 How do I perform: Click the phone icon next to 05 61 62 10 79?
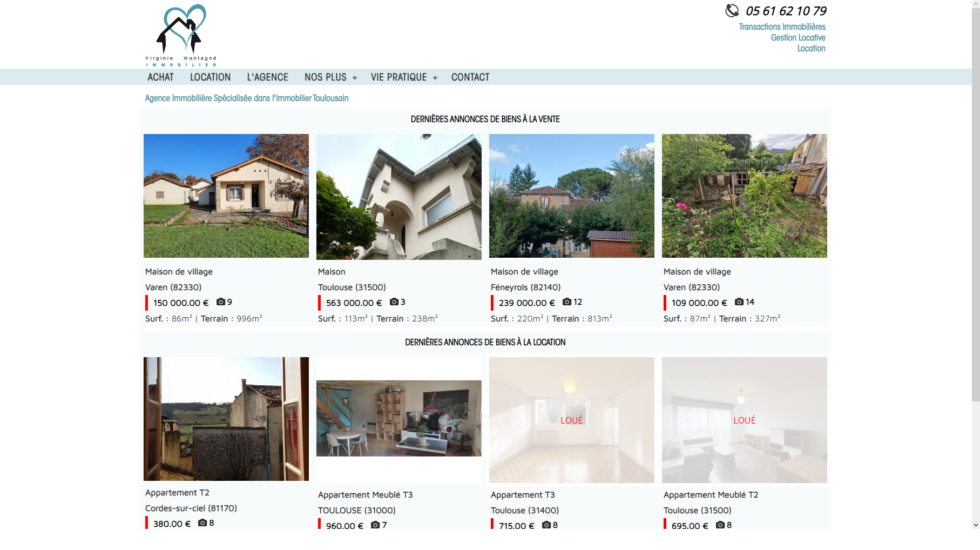[732, 10]
